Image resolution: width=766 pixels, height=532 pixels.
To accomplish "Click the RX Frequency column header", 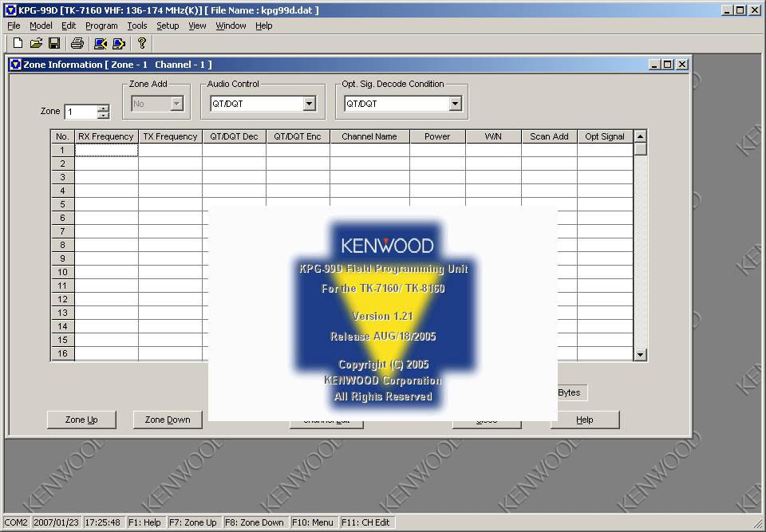I will (x=106, y=136).
